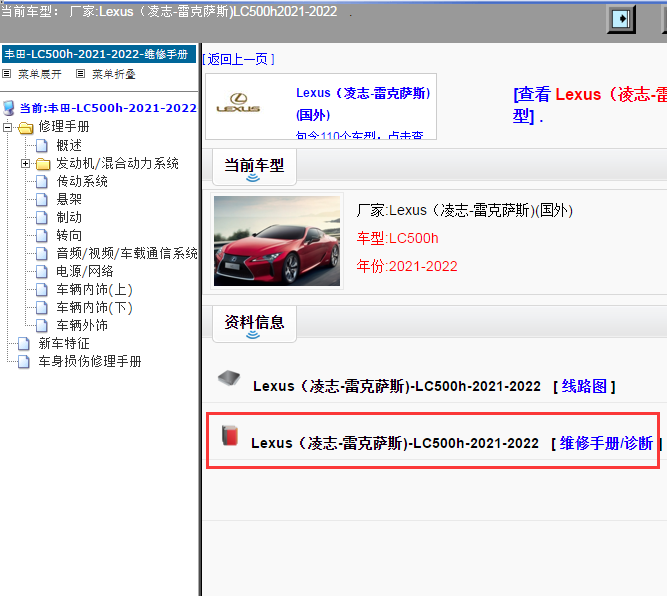Click the red Lexus LC500h car photo
Image resolution: width=667 pixels, height=596 pixels.
pos(277,241)
